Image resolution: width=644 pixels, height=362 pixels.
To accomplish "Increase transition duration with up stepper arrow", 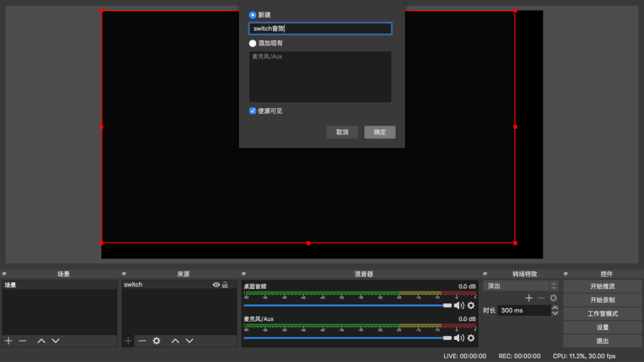I will pyautogui.click(x=555, y=307).
